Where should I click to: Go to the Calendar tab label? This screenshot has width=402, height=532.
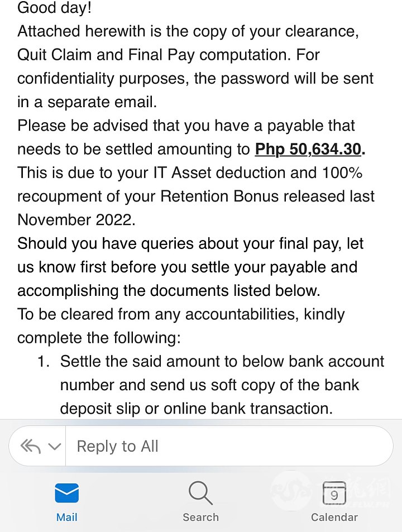pos(334,517)
